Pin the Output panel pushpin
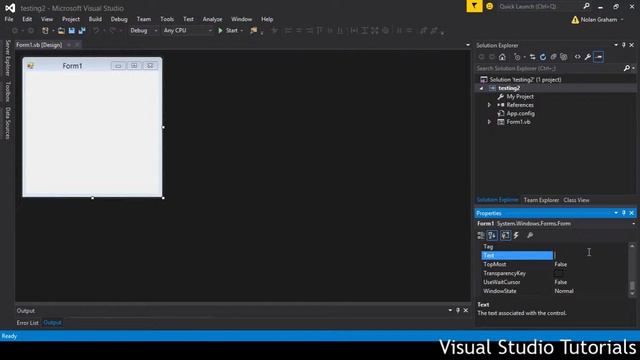This screenshot has width=640, height=360. (458, 311)
